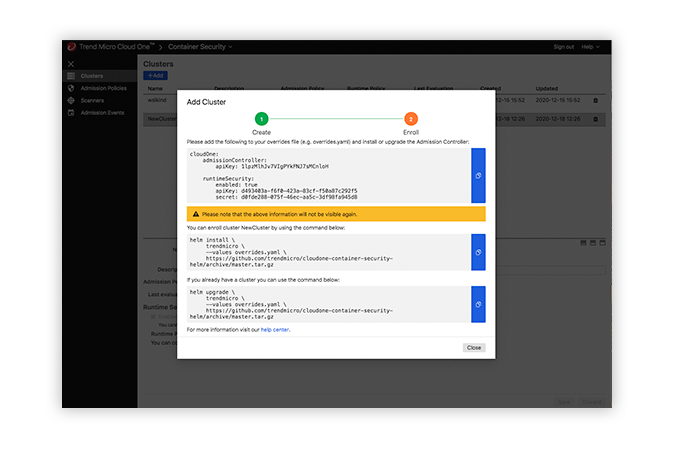The width and height of the screenshot is (673, 449).
Task: Click the admissionController apiKey line
Action: tap(272, 166)
